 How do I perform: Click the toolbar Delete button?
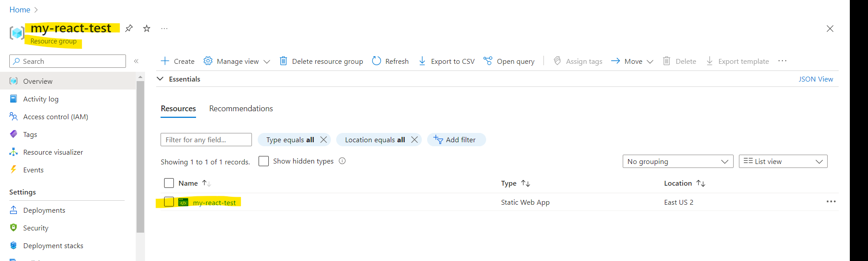click(x=679, y=61)
